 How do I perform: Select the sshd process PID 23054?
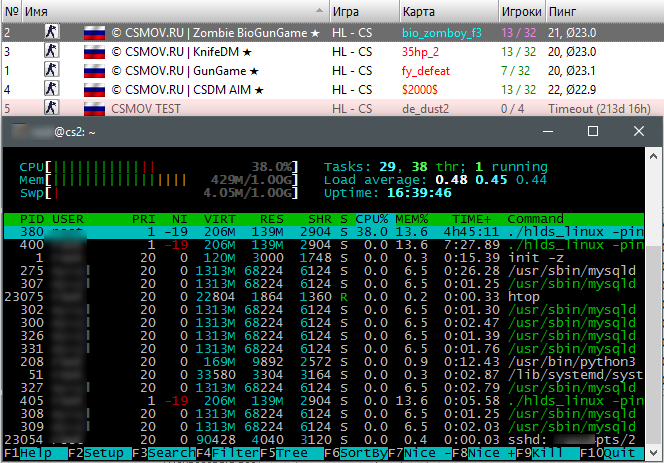click(x=324, y=440)
